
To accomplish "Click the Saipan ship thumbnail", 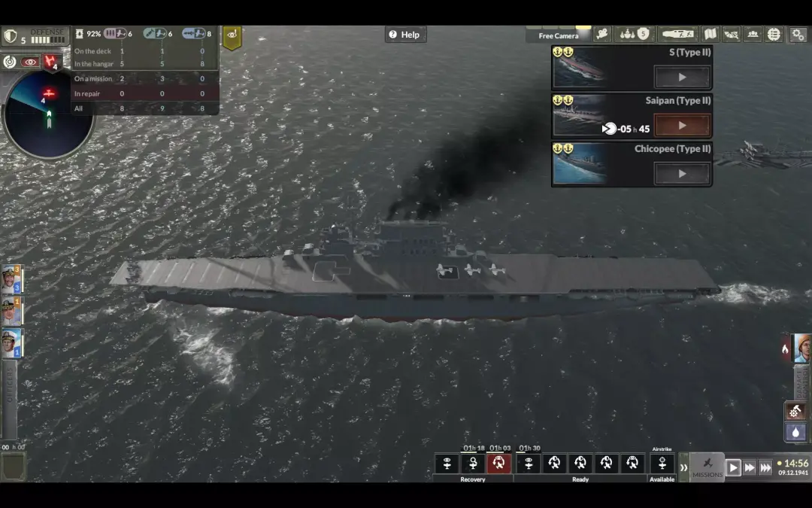I will pos(580,116).
